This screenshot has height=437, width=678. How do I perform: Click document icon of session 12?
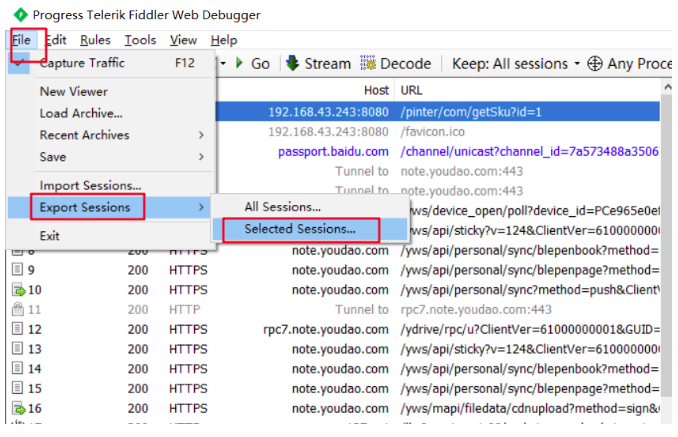click(x=17, y=329)
